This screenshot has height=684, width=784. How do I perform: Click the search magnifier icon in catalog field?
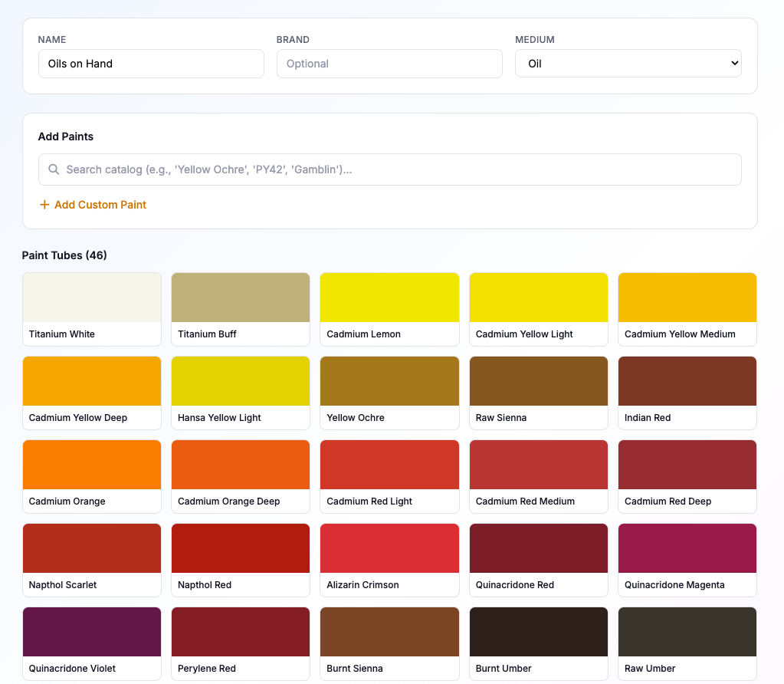(x=54, y=169)
